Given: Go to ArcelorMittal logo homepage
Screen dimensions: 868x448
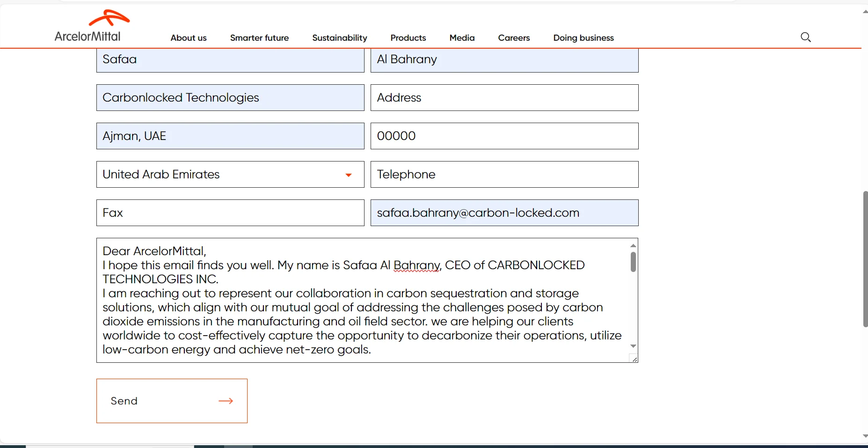Looking at the screenshot, I should tap(92, 26).
